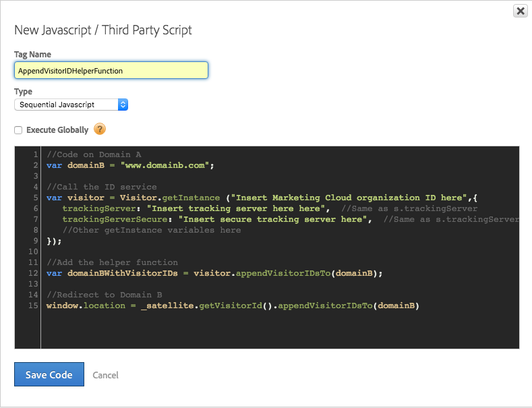Click the blue stepper arrows on the Type select
This screenshot has width=532, height=408.
[x=123, y=105]
